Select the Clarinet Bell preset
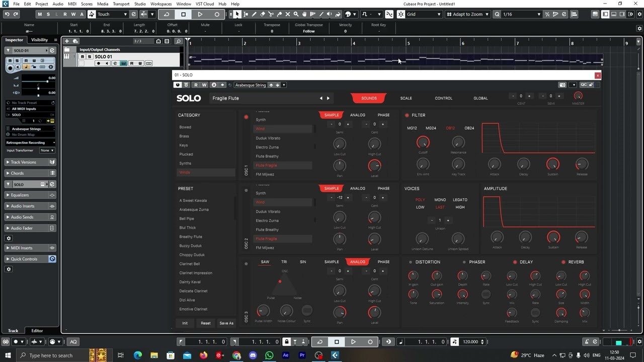 pyautogui.click(x=190, y=264)
